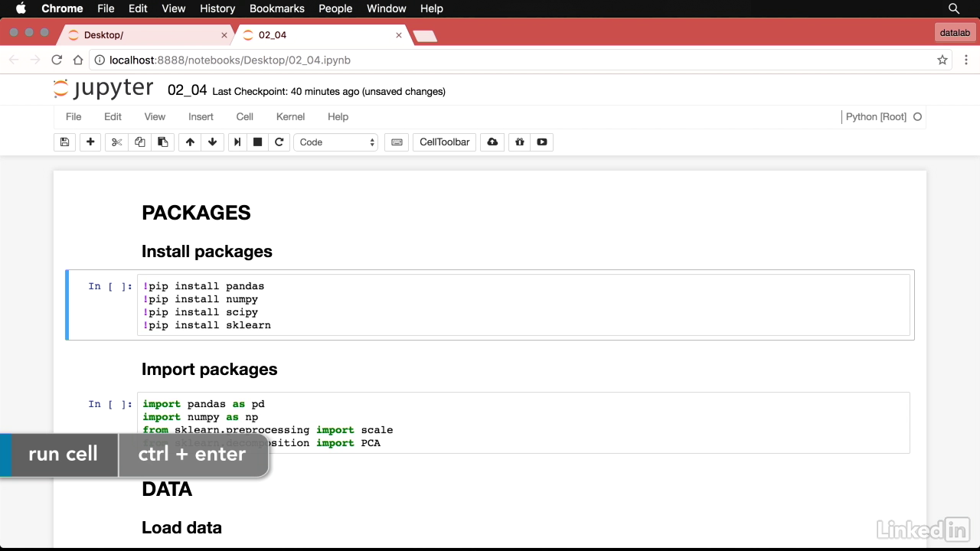
Task: Copy selected cells icon
Action: 139,142
